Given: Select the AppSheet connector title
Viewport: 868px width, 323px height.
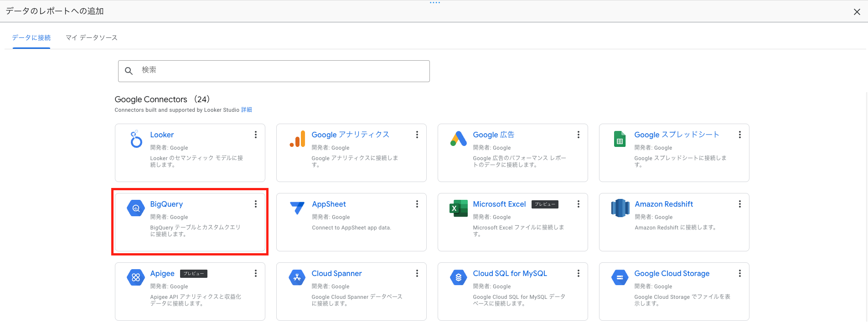Looking at the screenshot, I should point(329,204).
